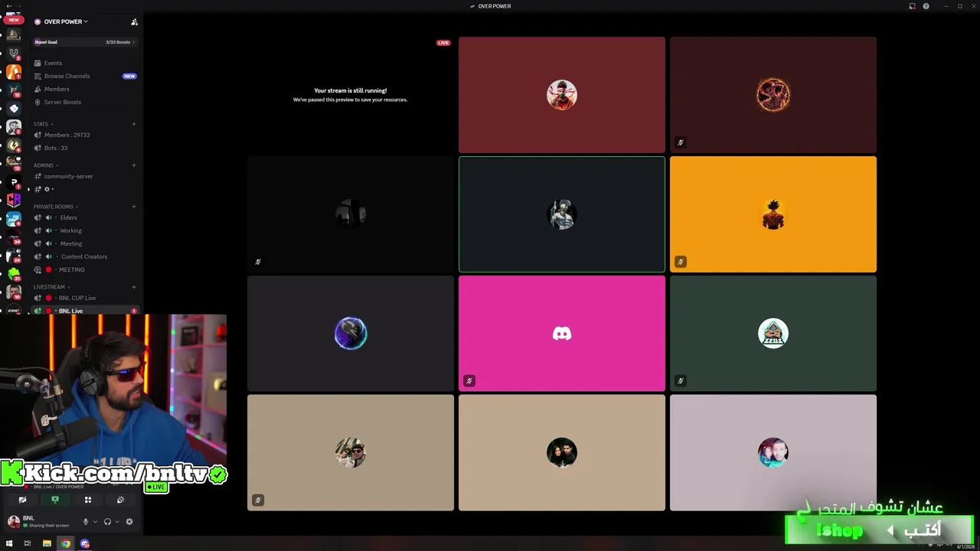Screen dimensions: 980x551
Task: Click the invite people icon beside server name
Action: [x=134, y=21]
